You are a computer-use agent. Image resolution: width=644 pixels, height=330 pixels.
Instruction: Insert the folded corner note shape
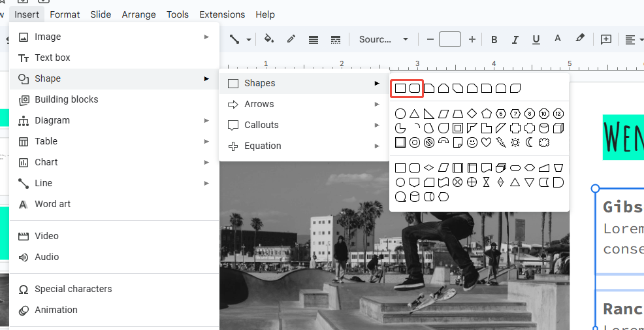[458, 142]
